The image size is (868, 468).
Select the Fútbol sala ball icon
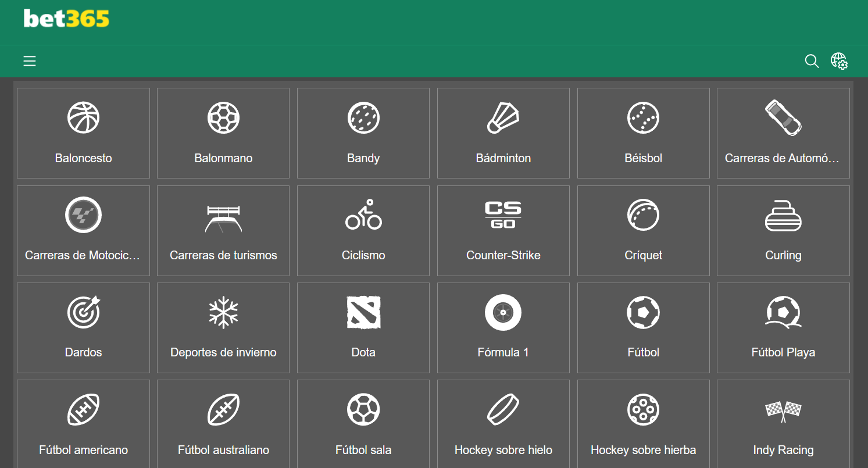pos(363,410)
